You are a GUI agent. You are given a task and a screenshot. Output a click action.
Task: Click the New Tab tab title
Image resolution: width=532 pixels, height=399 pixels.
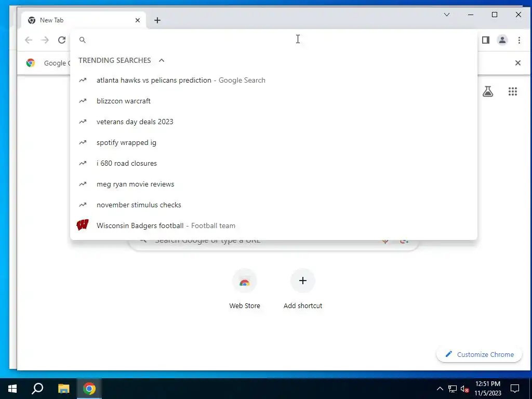click(x=51, y=20)
